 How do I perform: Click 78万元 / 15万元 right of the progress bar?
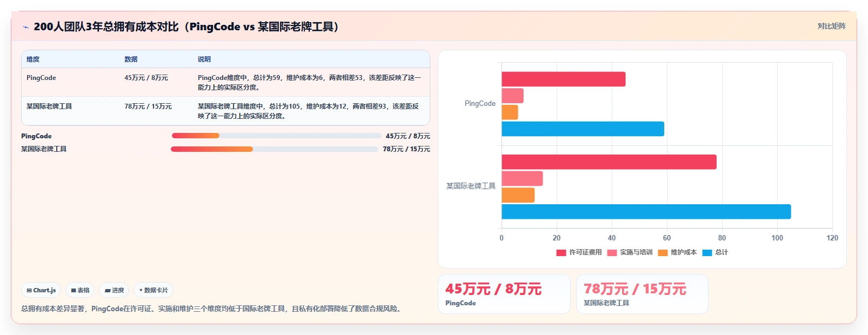click(x=406, y=149)
